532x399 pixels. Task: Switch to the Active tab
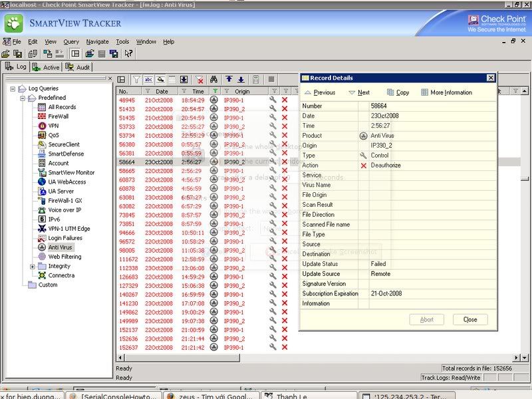point(46,67)
